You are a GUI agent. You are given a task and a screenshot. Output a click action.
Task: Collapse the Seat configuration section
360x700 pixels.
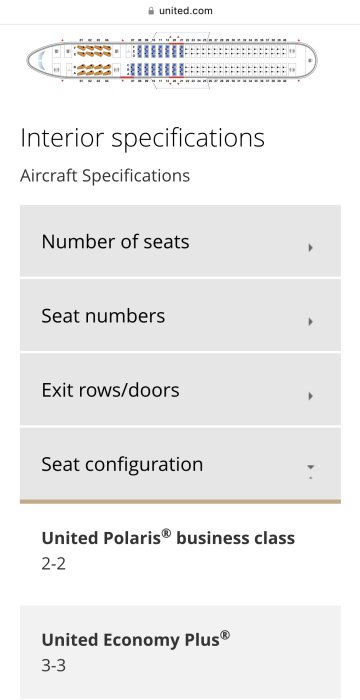[x=180, y=464]
